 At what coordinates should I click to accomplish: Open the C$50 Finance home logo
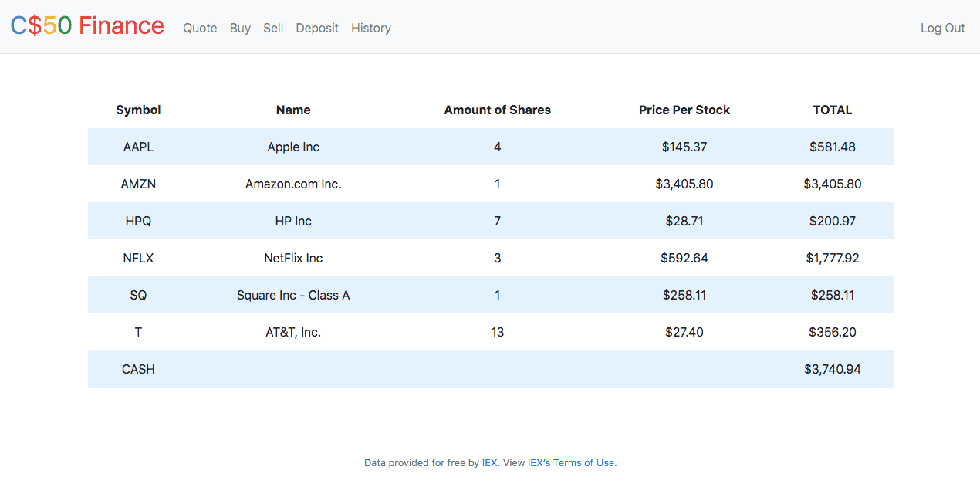tap(87, 25)
